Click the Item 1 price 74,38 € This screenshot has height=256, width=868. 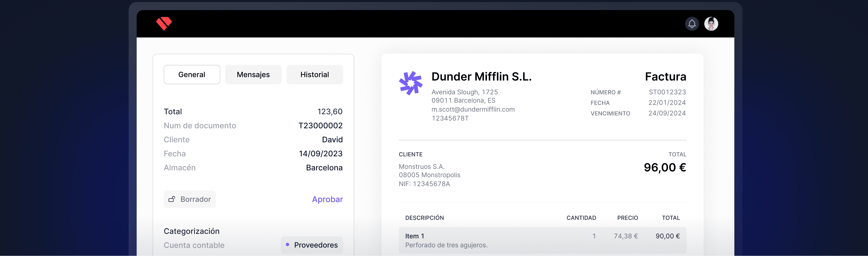pos(626,236)
